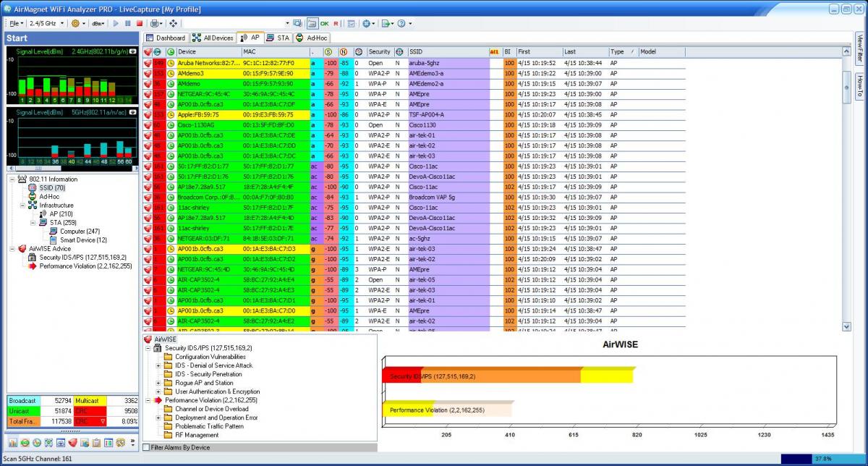The height and width of the screenshot is (466, 868).
Task: Open the File menu
Action: [x=14, y=24]
